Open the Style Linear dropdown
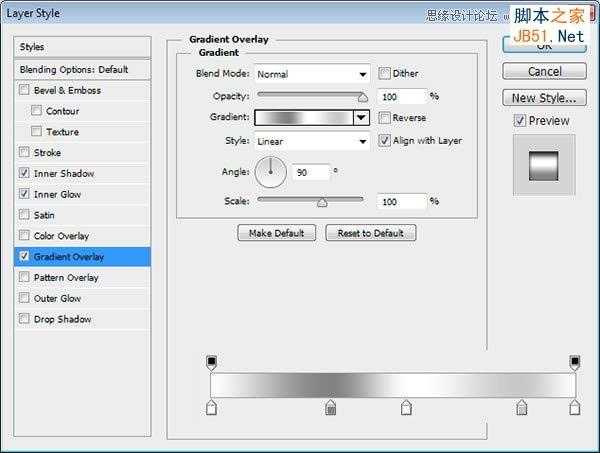 312,141
